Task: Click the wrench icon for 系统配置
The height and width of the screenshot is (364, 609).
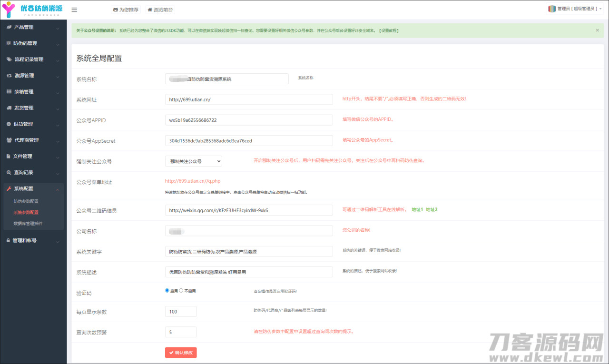Action: tap(9, 189)
